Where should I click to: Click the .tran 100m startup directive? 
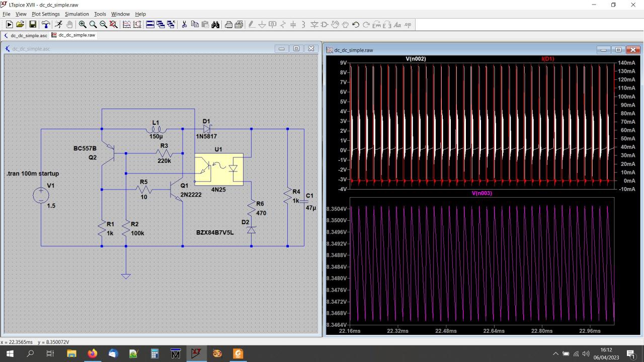[x=33, y=173]
